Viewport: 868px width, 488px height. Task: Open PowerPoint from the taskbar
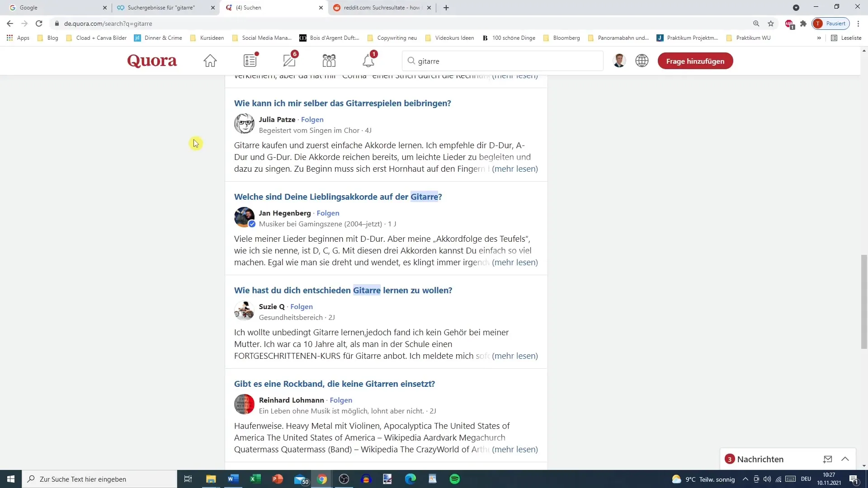pyautogui.click(x=278, y=479)
